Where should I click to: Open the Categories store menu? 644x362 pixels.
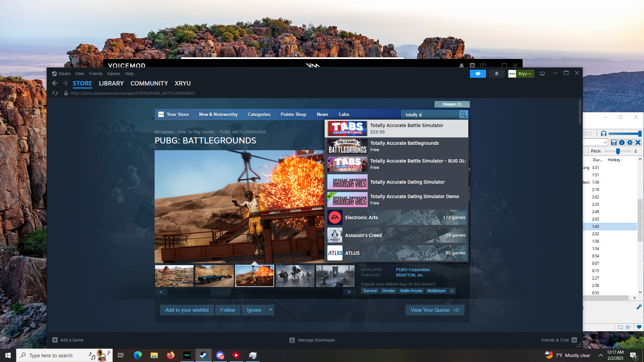tap(259, 115)
